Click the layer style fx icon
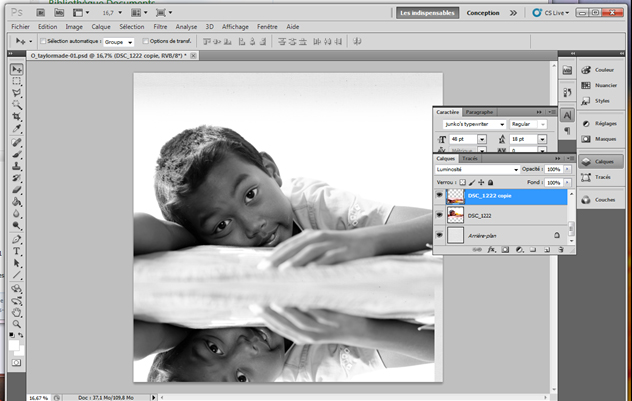This screenshot has width=632, height=401. 491,250
